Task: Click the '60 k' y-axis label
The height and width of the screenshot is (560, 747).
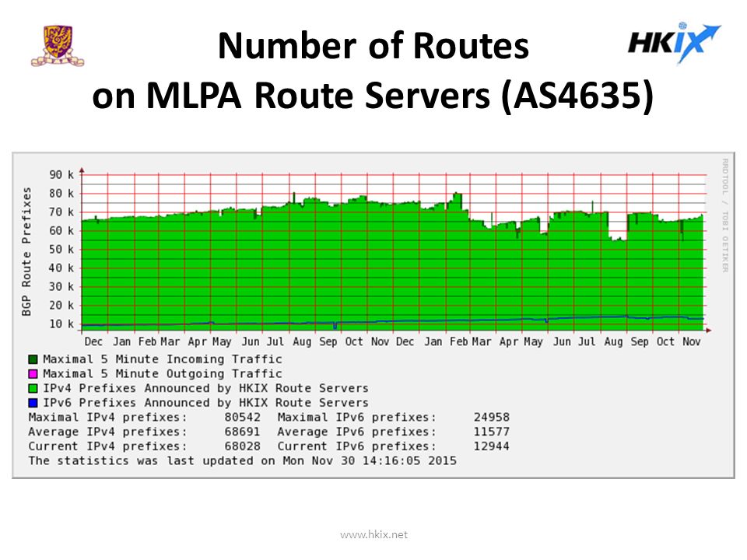Action: click(x=61, y=230)
